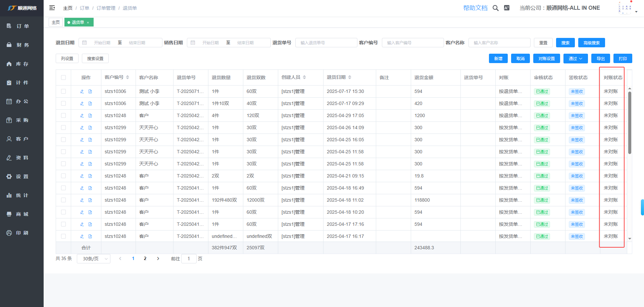This screenshot has width=644, height=307.
Task: Open the 帮助文档 link
Action: click(475, 8)
